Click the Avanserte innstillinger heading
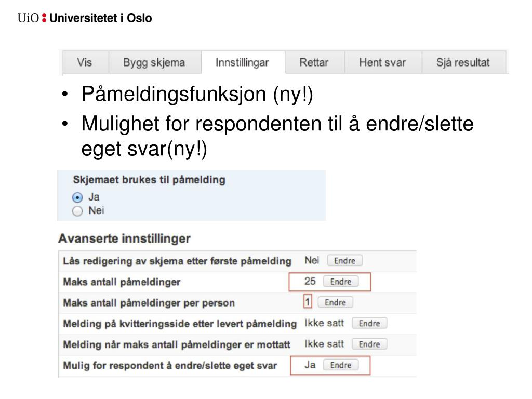The width and height of the screenshot is (532, 399). pos(125,238)
